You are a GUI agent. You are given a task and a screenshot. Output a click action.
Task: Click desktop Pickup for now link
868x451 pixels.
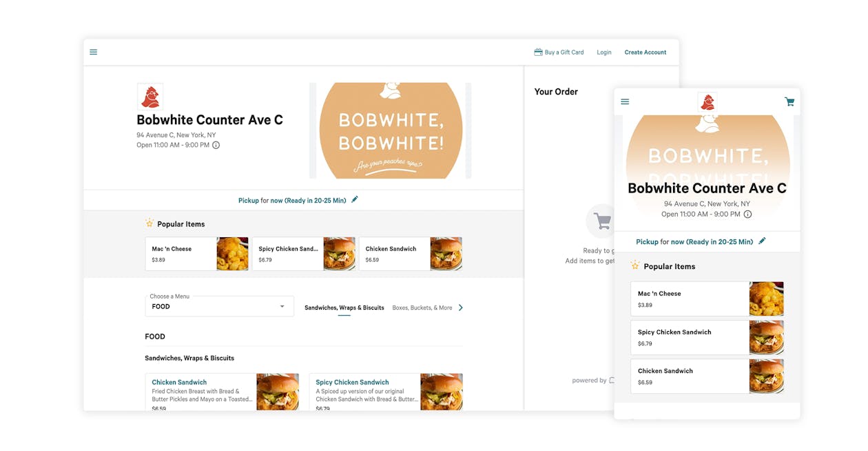[292, 201]
